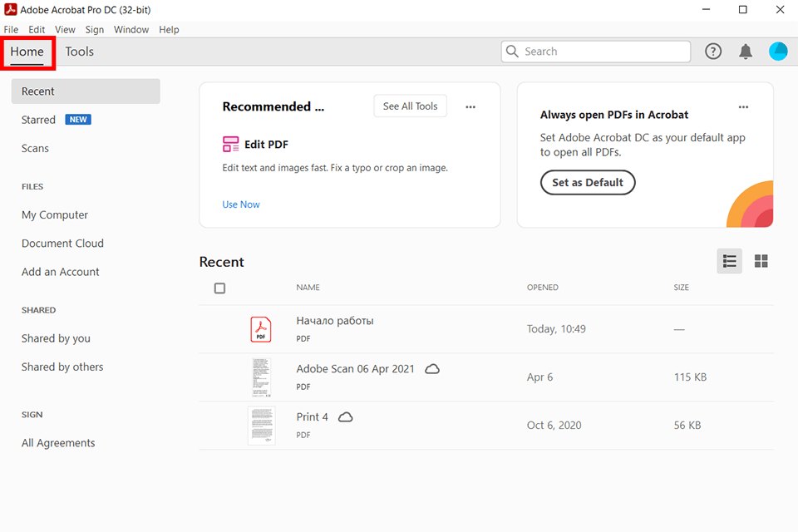The height and width of the screenshot is (532, 798).
Task: Open the overflow menu on the default app card
Action: (x=743, y=106)
